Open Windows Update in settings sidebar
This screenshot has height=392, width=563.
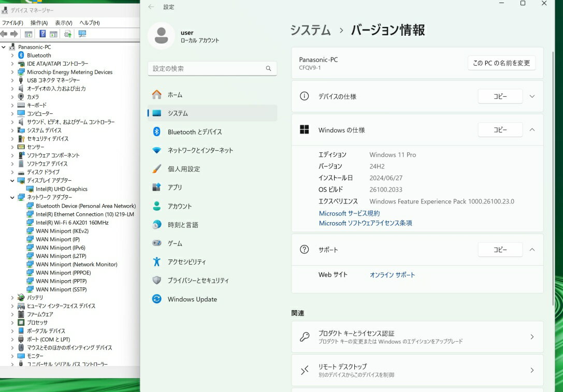(x=192, y=299)
